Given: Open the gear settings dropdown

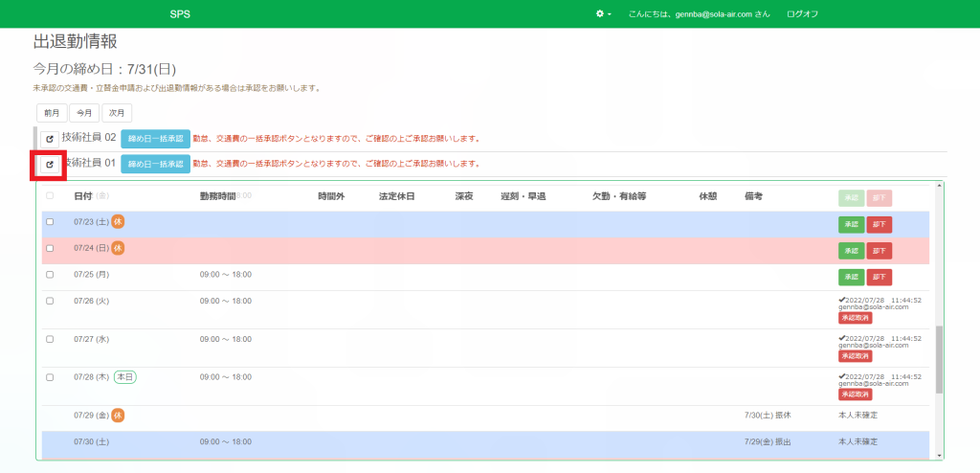Looking at the screenshot, I should (x=603, y=14).
